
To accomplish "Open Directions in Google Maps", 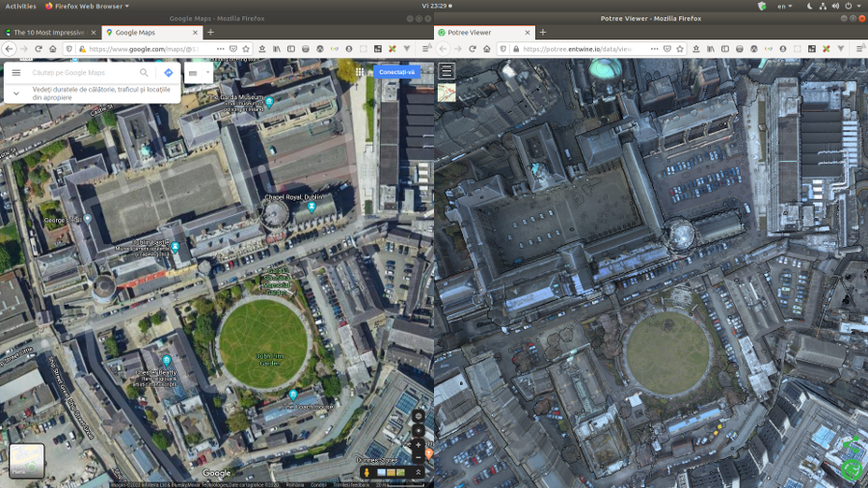I will coord(168,72).
